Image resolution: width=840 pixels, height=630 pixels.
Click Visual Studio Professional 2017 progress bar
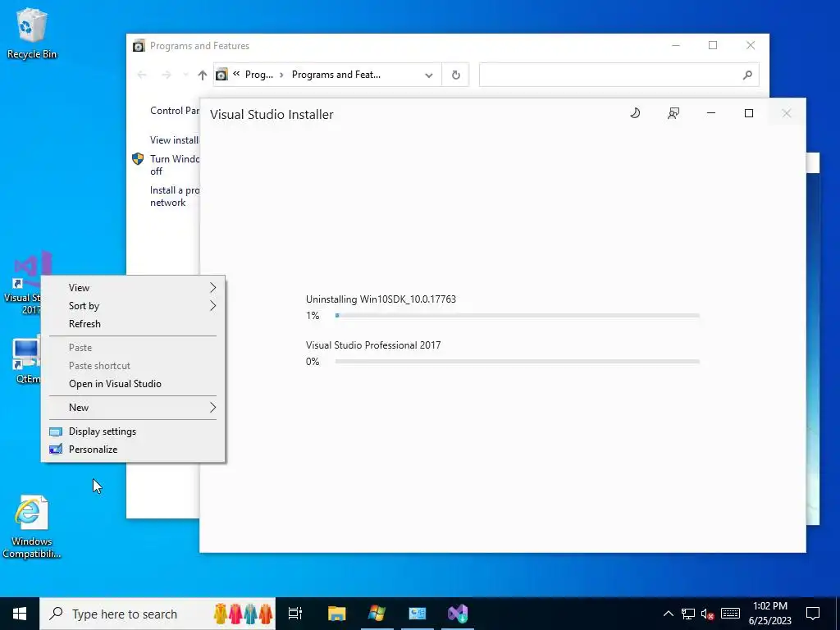point(517,362)
